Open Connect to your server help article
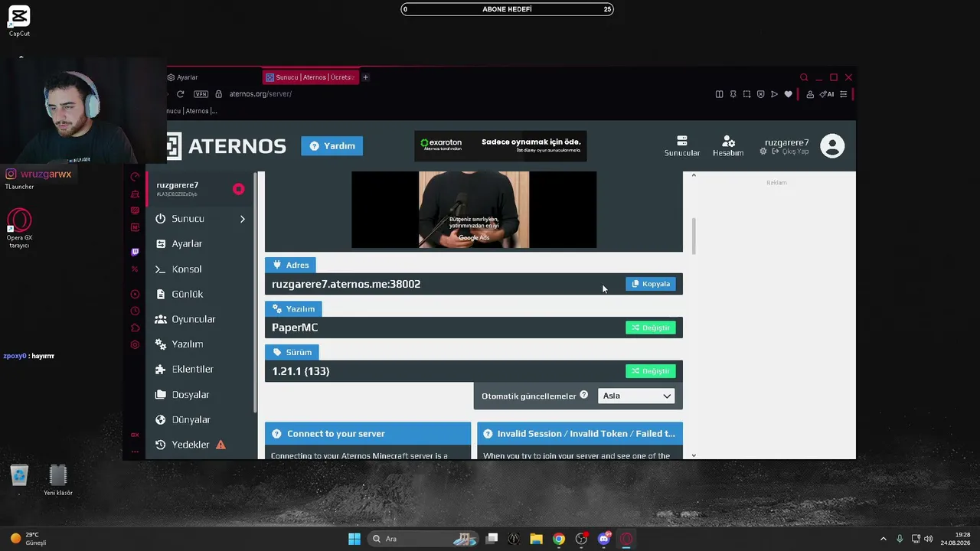 pyautogui.click(x=367, y=433)
